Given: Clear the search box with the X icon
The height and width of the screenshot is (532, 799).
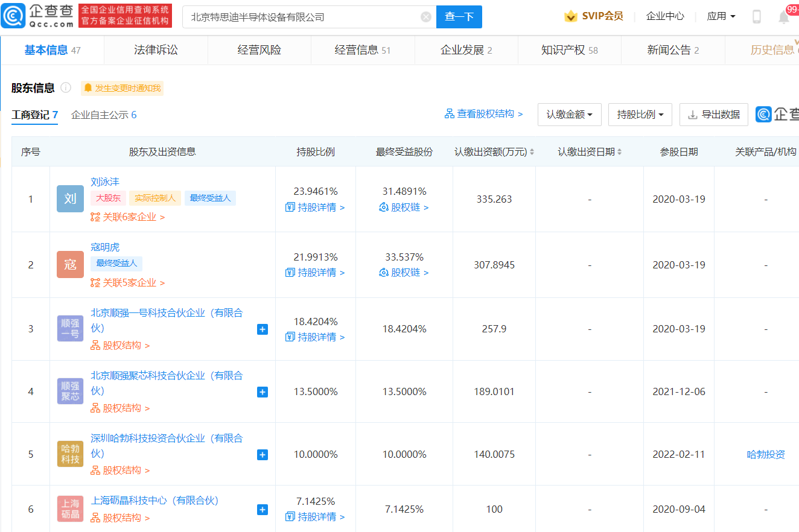Looking at the screenshot, I should 426,17.
